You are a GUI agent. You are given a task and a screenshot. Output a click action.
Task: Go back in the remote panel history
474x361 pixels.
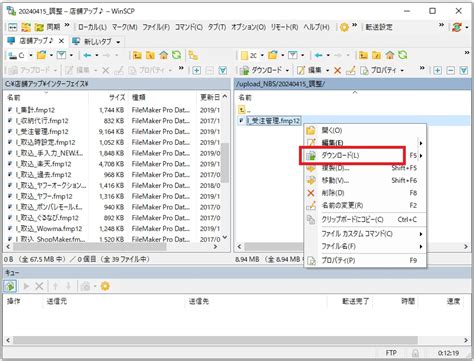[x=319, y=55]
